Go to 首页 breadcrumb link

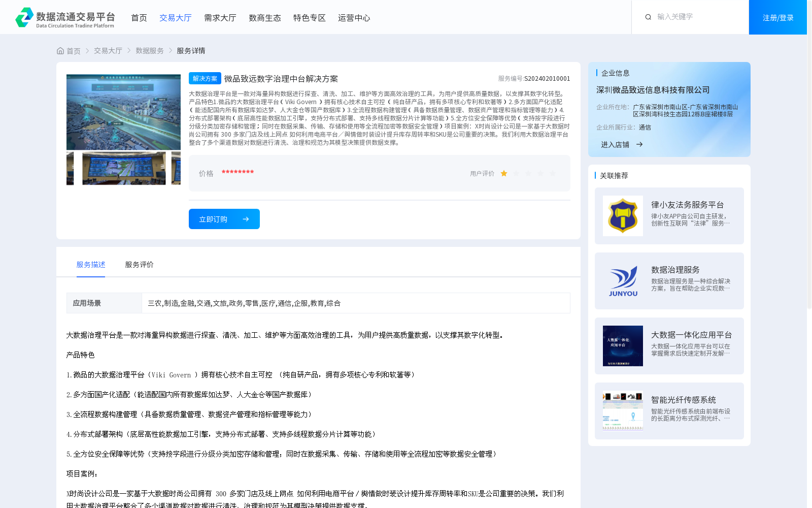(x=74, y=51)
